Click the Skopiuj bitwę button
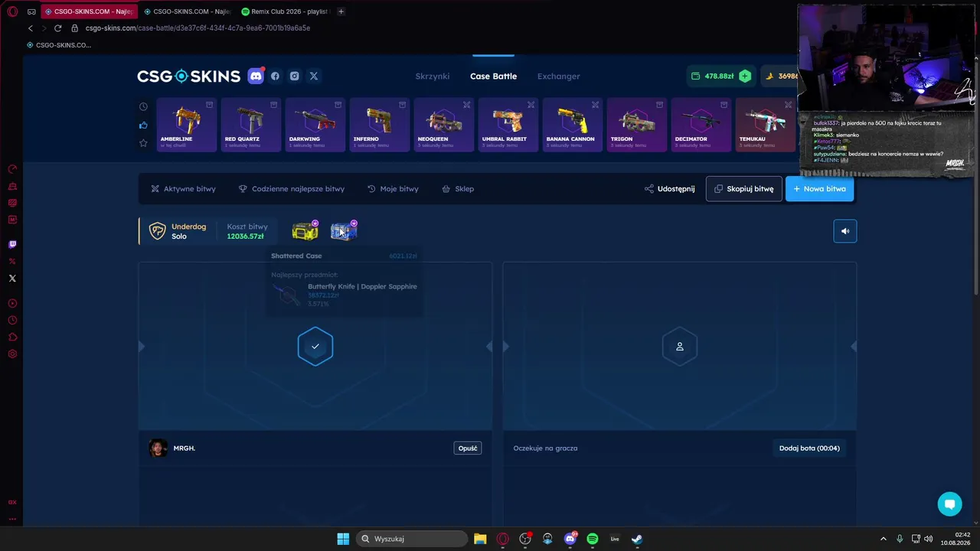The width and height of the screenshot is (980, 551). click(x=743, y=189)
